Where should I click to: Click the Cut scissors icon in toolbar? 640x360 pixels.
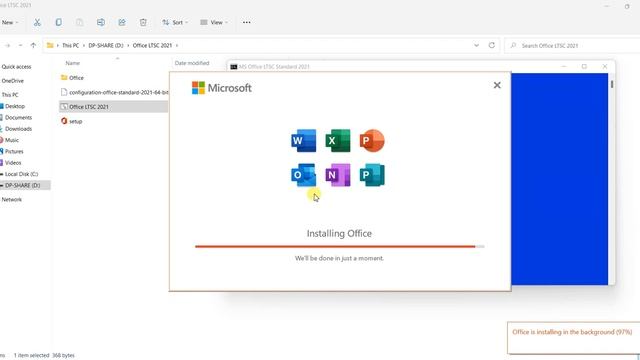pyautogui.click(x=37, y=22)
